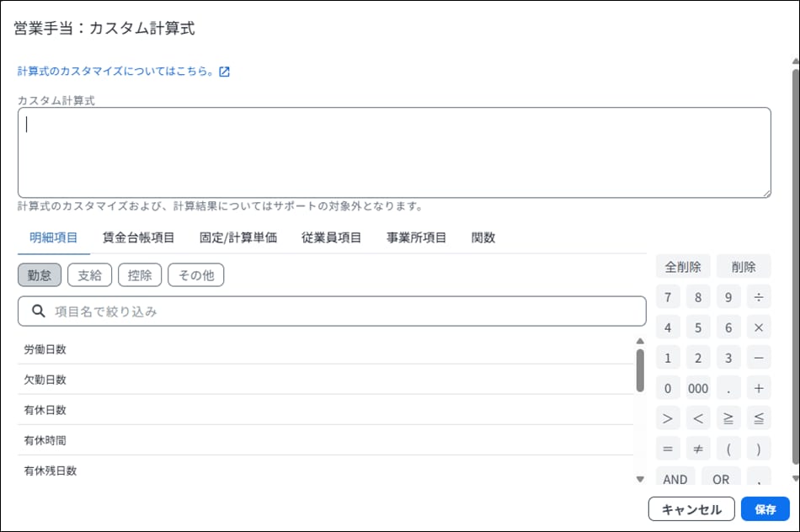Insert the opening parenthesis key
Image resolution: width=800 pixels, height=532 pixels.
click(728, 449)
